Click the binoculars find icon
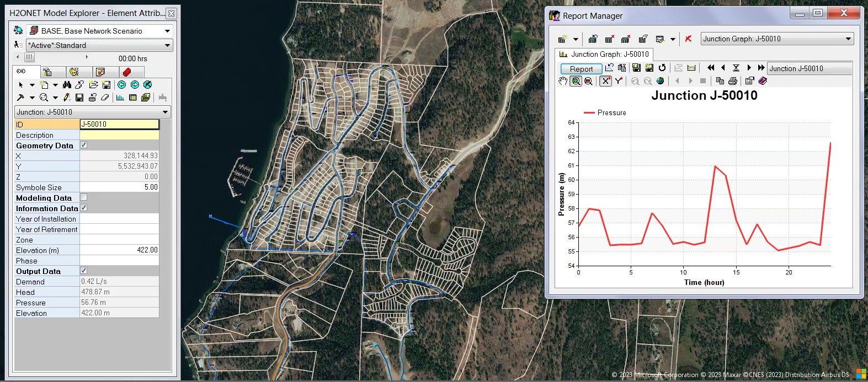 tap(67, 85)
